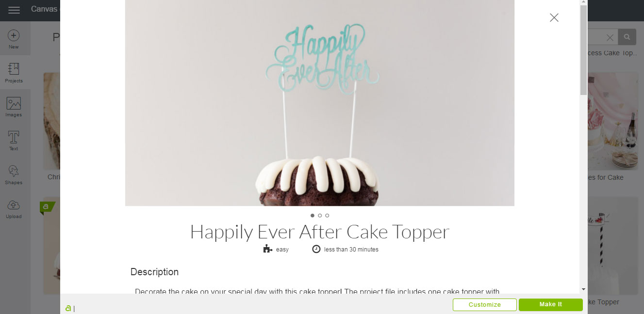Click the Upload cloud icon
644x314 pixels.
(14, 205)
